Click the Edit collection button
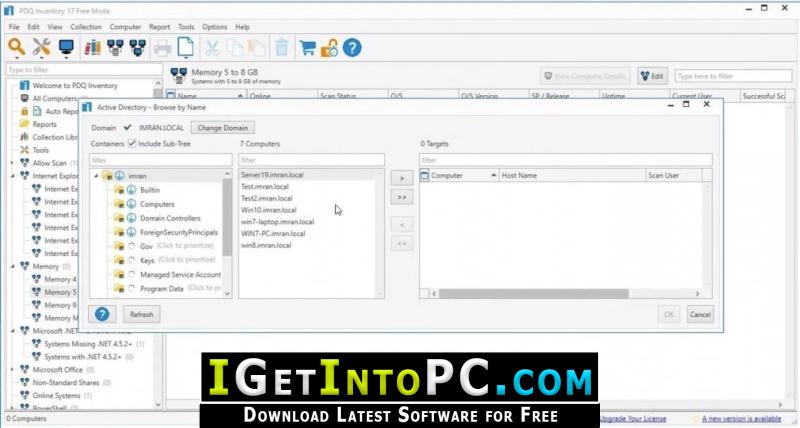 653,76
